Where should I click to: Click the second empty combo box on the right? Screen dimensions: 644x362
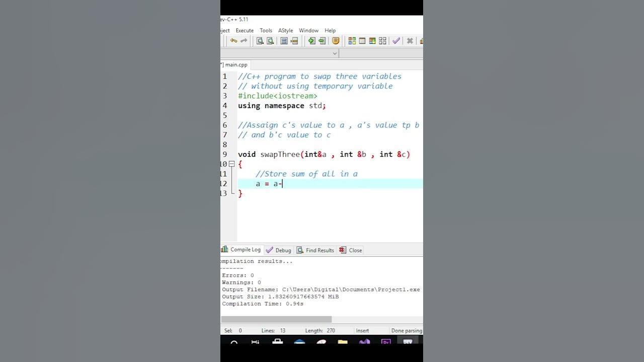coord(381,53)
